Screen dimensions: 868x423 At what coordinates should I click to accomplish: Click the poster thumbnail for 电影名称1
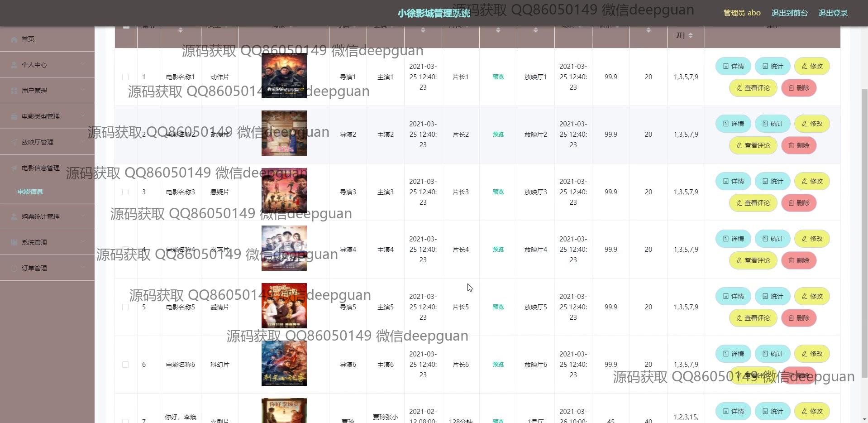(284, 76)
